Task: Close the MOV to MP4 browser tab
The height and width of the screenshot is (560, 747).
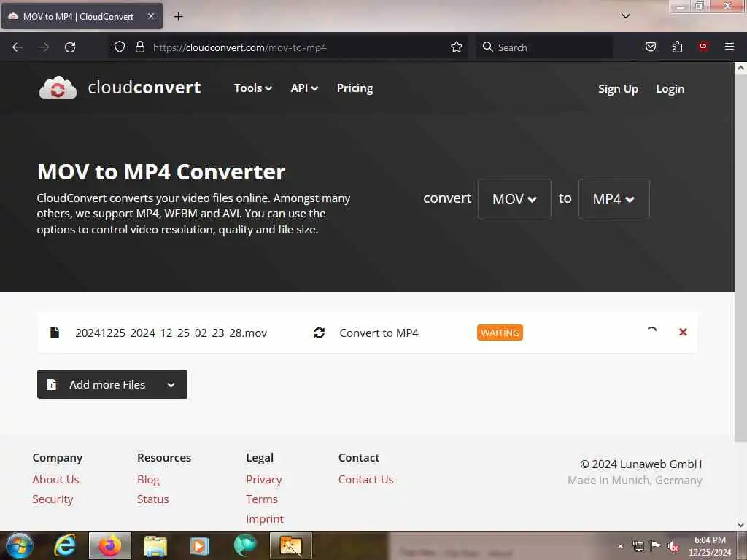Action: point(150,16)
